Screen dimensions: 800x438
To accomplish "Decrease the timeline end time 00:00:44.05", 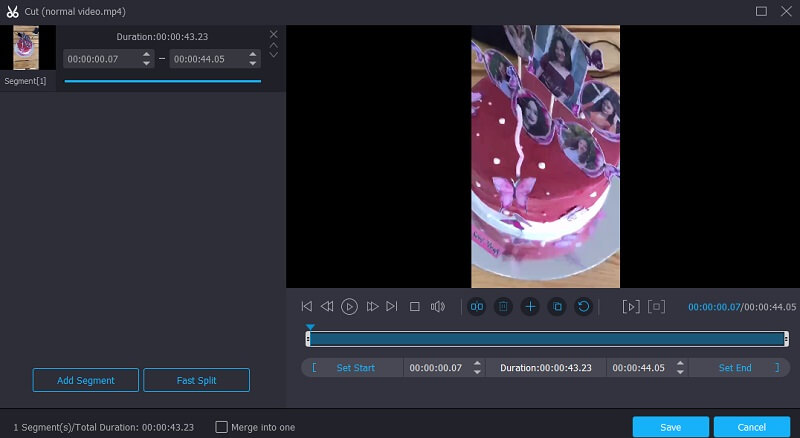I will (x=680, y=372).
